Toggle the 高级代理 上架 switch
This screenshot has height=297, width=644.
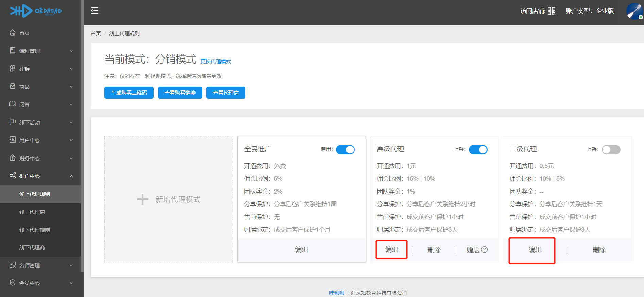click(x=478, y=150)
